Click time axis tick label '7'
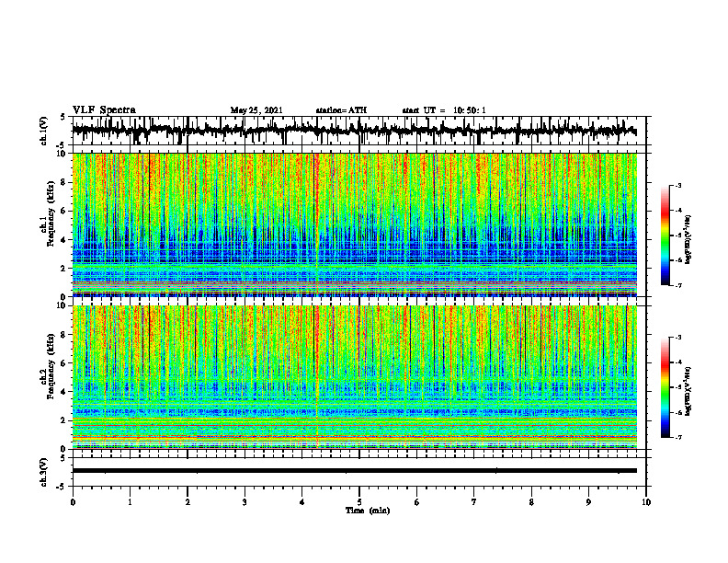This screenshot has width=728, height=563. click(x=474, y=502)
